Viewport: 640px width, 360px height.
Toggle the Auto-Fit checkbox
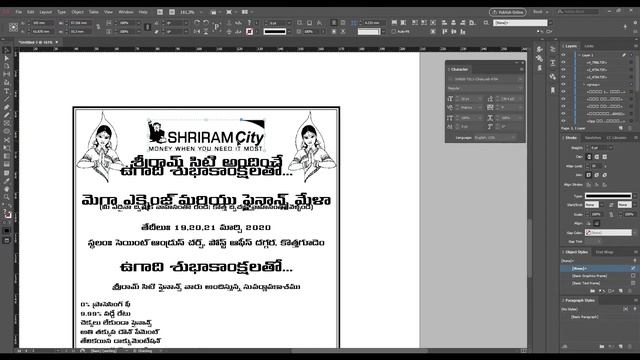tap(393, 31)
